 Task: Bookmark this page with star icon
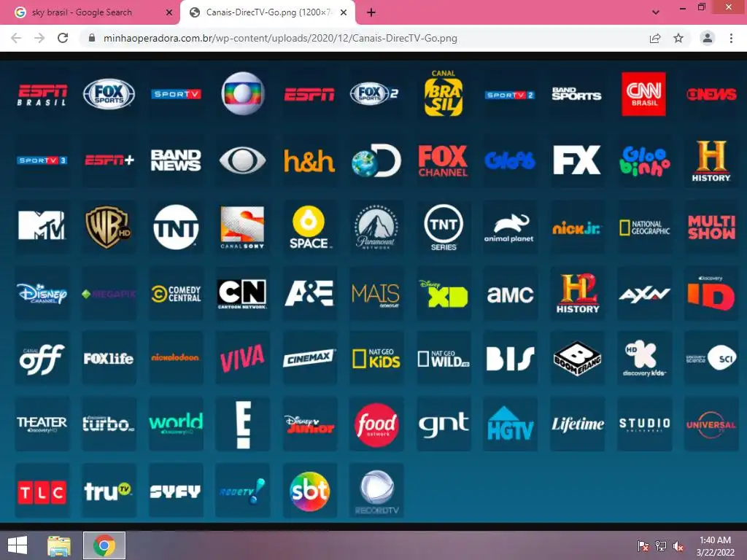click(678, 38)
